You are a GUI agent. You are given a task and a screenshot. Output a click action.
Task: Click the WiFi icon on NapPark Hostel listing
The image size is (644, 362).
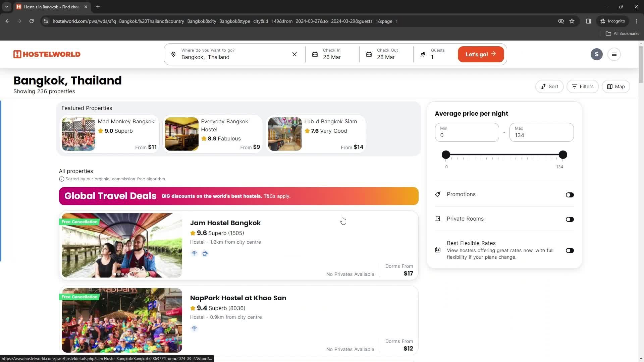pyautogui.click(x=194, y=328)
